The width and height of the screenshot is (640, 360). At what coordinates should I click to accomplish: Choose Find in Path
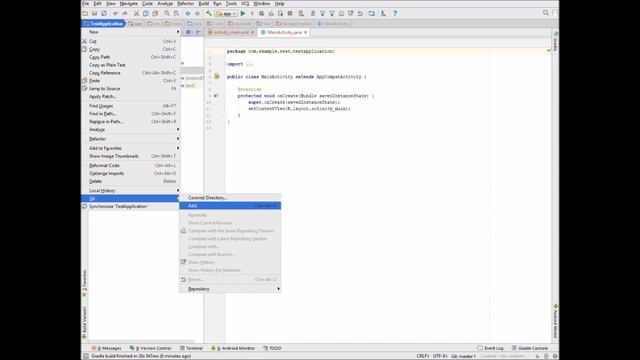pyautogui.click(x=131, y=113)
